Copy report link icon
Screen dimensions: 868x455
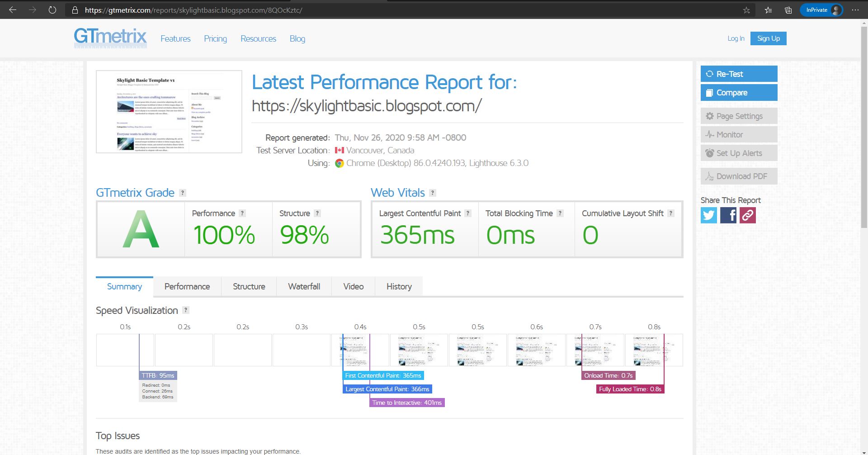tap(748, 215)
